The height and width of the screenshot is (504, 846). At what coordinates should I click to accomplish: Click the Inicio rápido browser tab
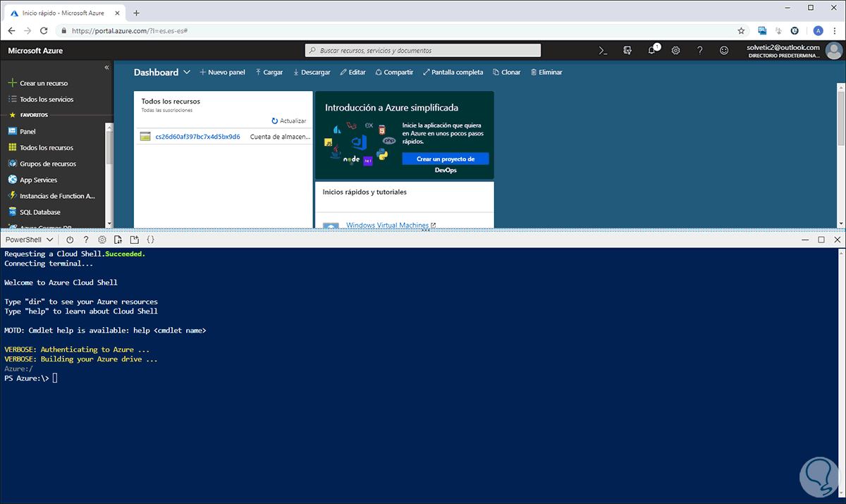63,13
